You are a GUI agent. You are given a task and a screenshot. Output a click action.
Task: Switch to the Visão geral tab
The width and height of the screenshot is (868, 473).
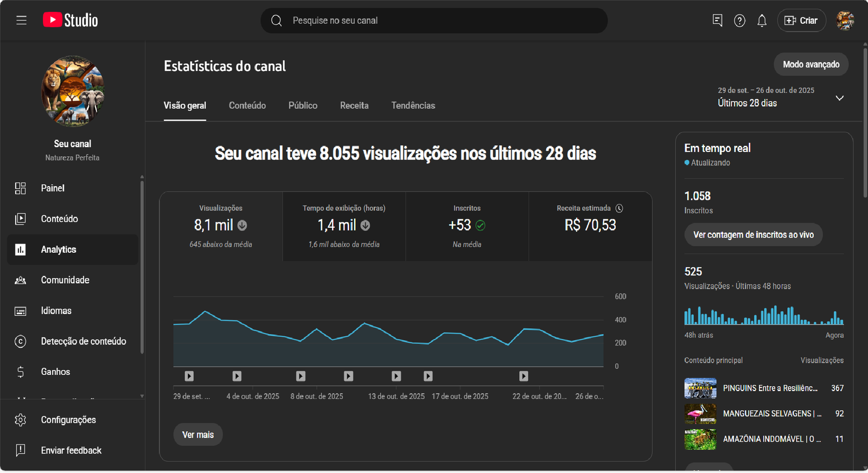(x=185, y=105)
